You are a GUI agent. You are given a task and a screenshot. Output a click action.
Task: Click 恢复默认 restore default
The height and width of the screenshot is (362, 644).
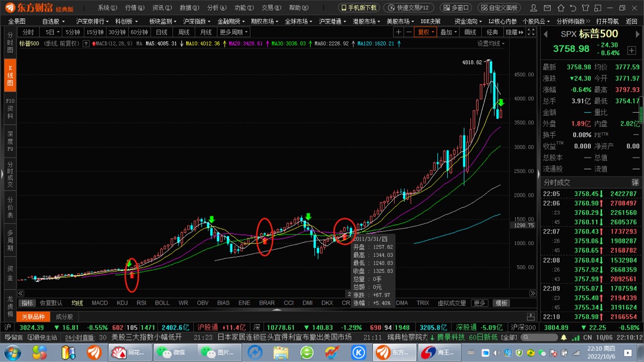point(51,303)
